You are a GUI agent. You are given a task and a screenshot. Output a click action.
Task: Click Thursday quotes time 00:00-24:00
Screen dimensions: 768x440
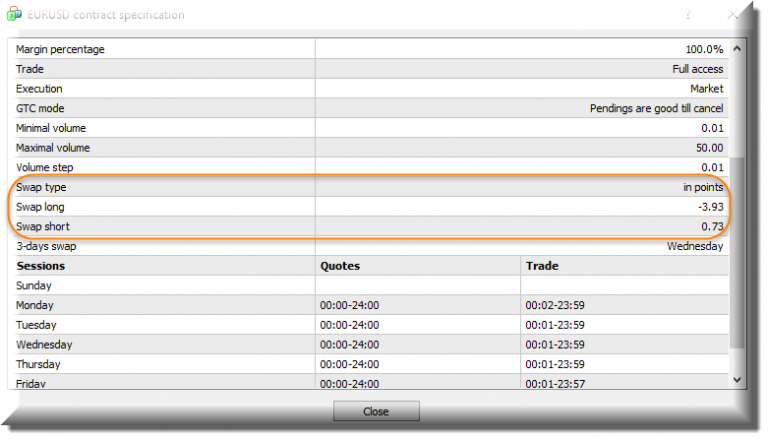(349, 364)
